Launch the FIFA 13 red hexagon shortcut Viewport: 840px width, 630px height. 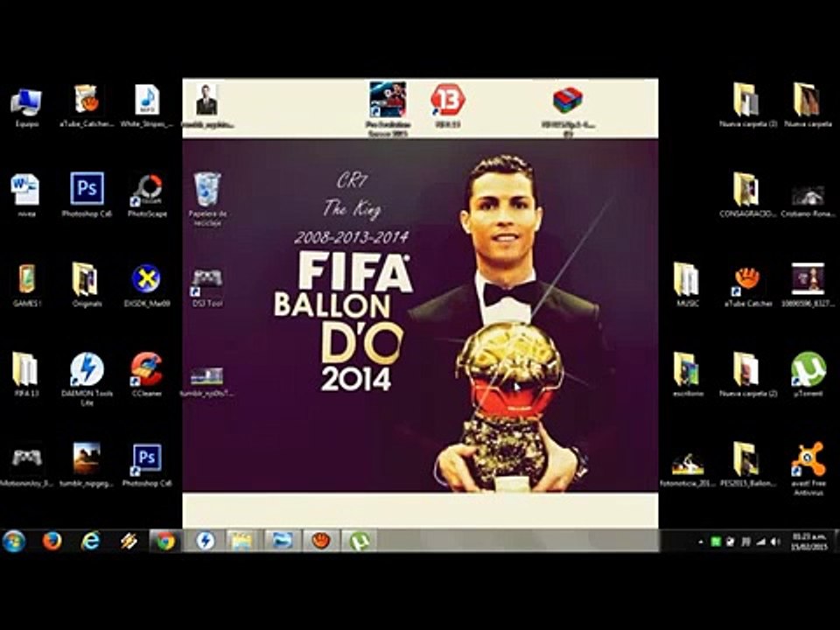point(447,101)
